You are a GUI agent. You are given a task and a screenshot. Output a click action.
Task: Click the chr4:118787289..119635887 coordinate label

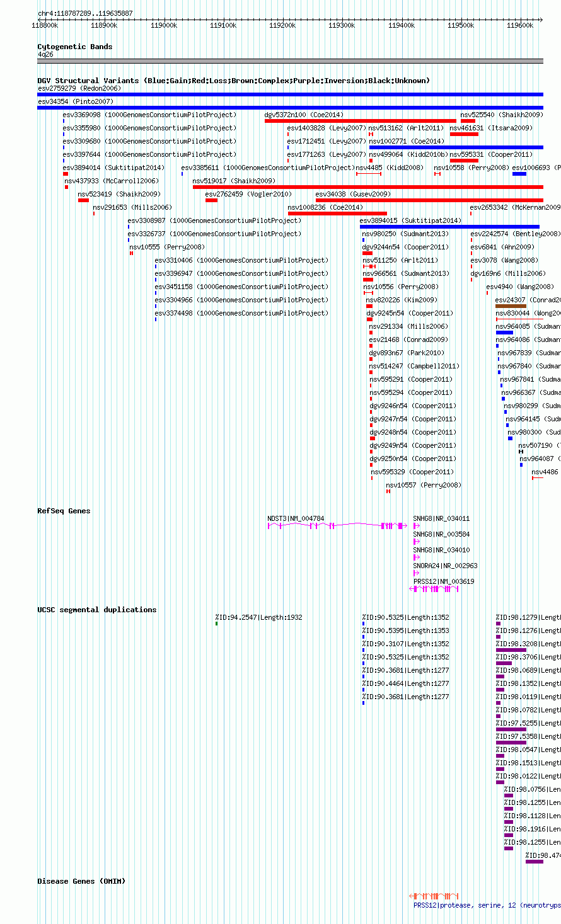[x=85, y=13]
